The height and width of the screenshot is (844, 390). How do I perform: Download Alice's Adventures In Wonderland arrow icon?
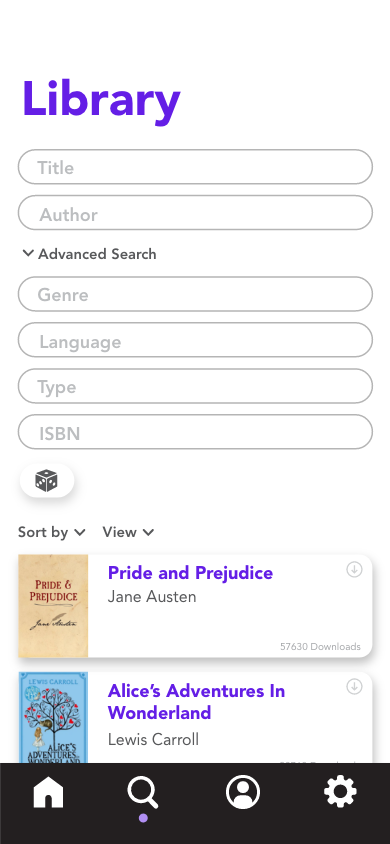pos(354,687)
